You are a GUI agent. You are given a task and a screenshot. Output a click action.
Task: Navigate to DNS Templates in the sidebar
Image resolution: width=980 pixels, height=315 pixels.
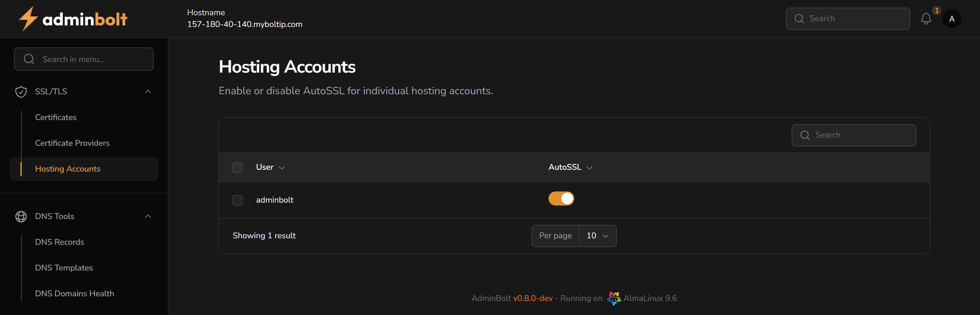[x=64, y=267]
